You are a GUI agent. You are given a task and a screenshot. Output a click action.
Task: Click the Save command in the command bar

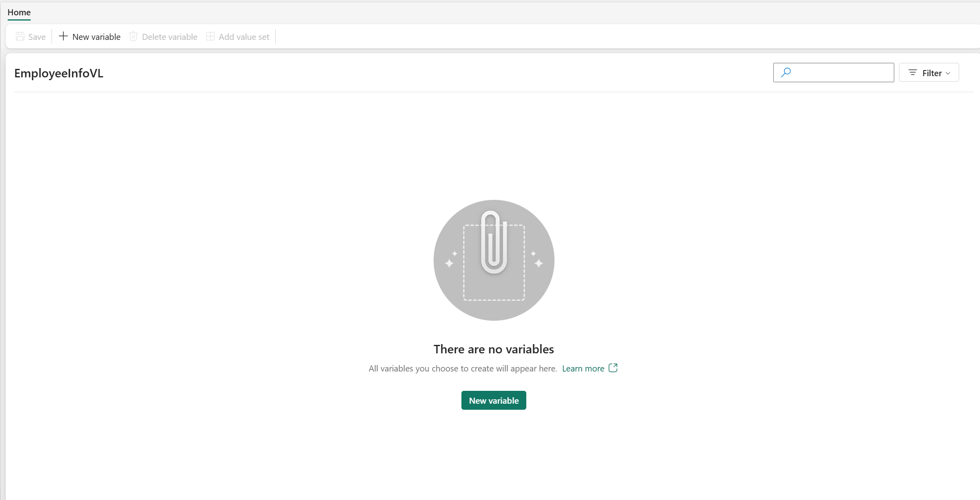tap(37, 36)
